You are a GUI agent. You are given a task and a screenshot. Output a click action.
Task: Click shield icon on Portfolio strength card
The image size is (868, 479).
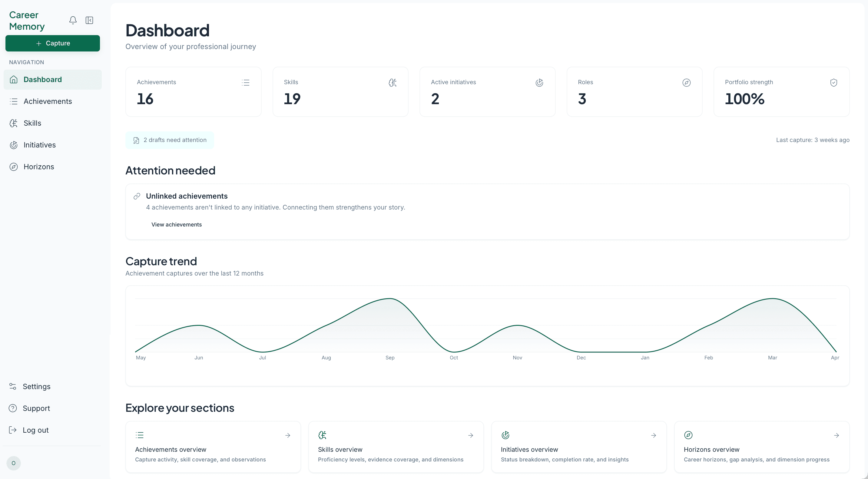click(x=834, y=83)
